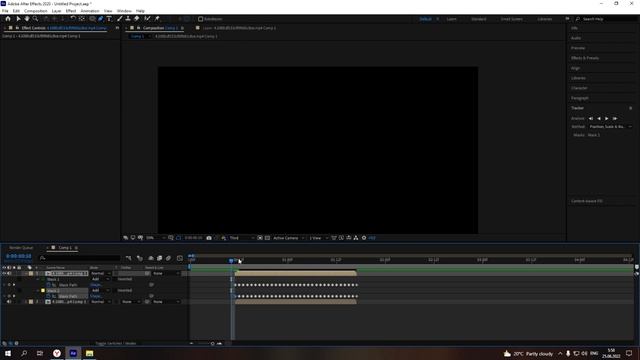
Task: Open the Effects & Presets panel
Action: 585,58
